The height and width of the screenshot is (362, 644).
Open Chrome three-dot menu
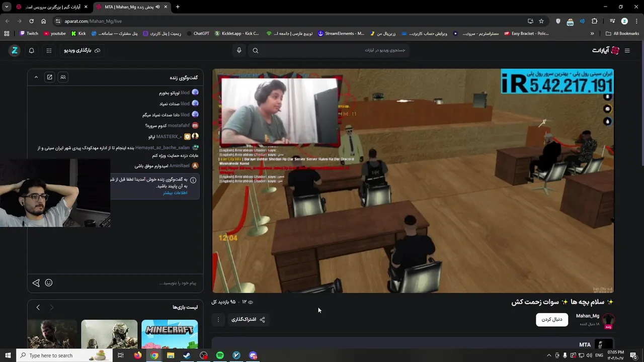pyautogui.click(x=636, y=21)
